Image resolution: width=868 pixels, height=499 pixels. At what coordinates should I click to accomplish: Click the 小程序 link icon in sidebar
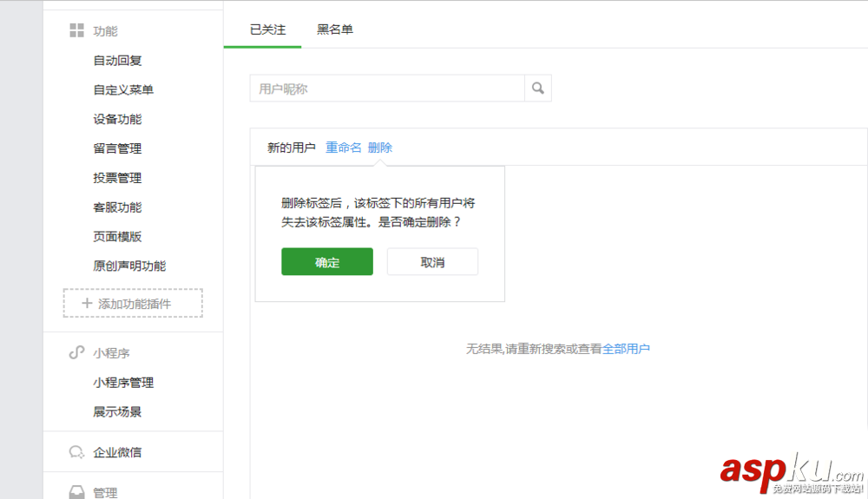(x=76, y=352)
